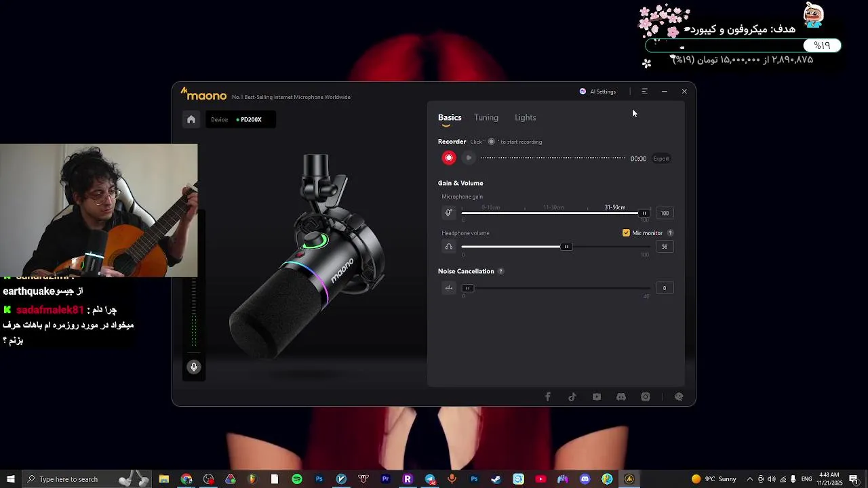Open Steam from the taskbar
Screen dimensions: 868x488
(x=496, y=479)
